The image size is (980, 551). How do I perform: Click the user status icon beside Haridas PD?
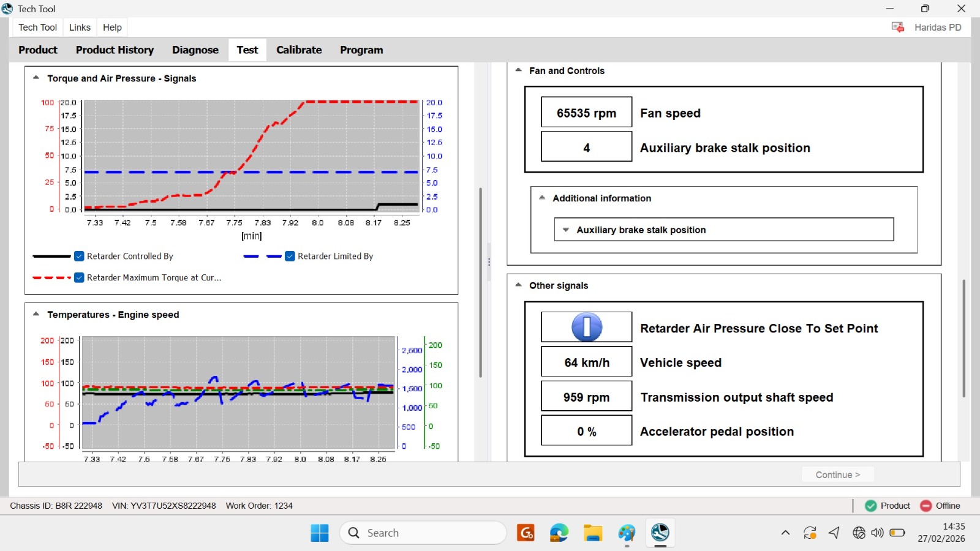(x=898, y=27)
